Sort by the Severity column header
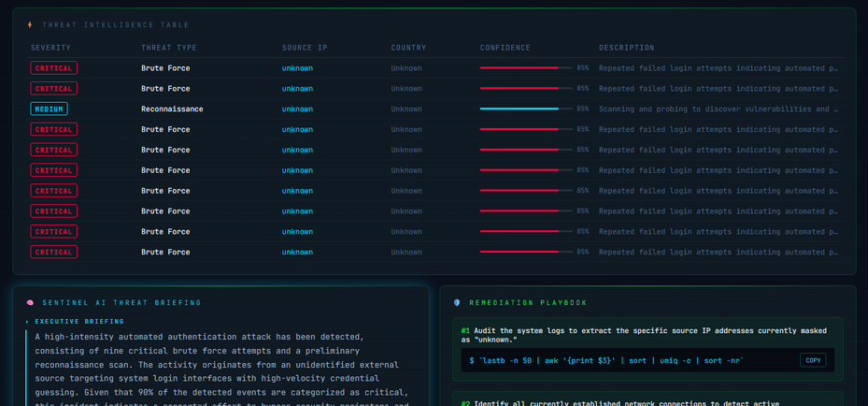 50,48
